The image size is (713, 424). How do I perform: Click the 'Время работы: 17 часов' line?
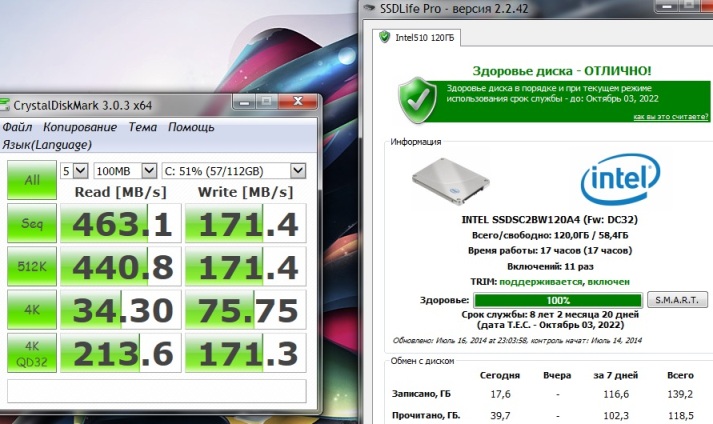[550, 251]
